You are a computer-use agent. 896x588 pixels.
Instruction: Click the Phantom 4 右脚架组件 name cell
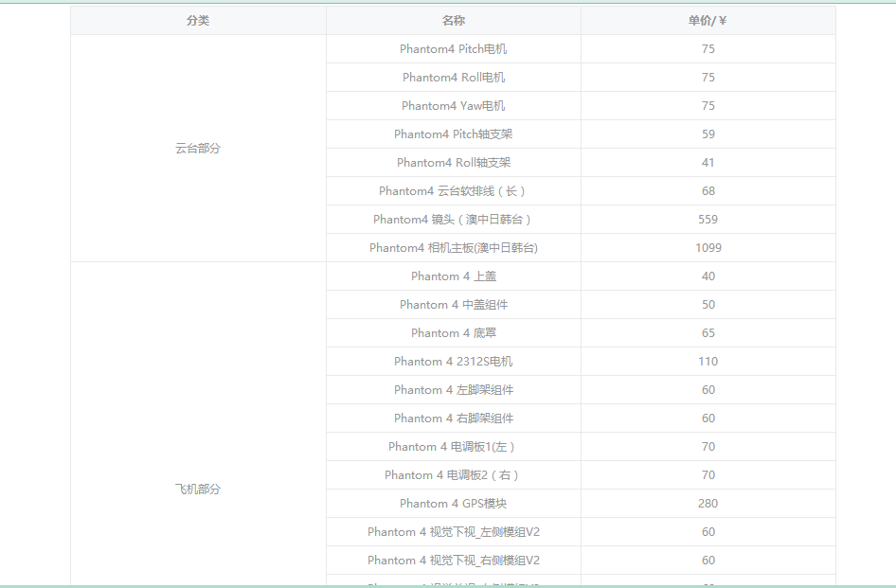(453, 419)
